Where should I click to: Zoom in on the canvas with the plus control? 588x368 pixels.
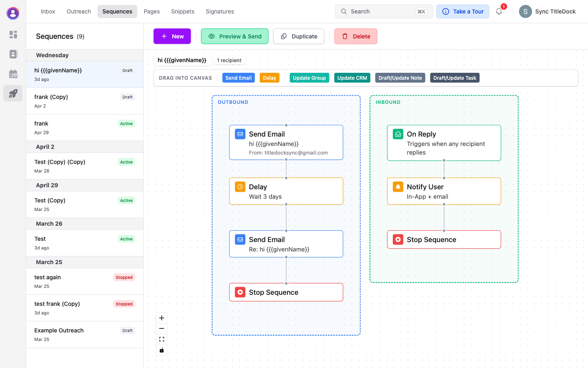pyautogui.click(x=162, y=318)
